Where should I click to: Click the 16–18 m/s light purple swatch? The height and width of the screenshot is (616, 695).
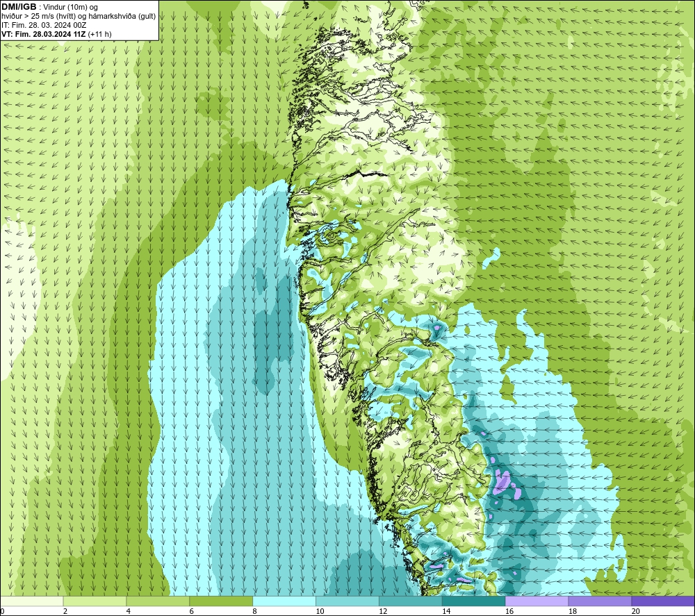click(x=537, y=601)
